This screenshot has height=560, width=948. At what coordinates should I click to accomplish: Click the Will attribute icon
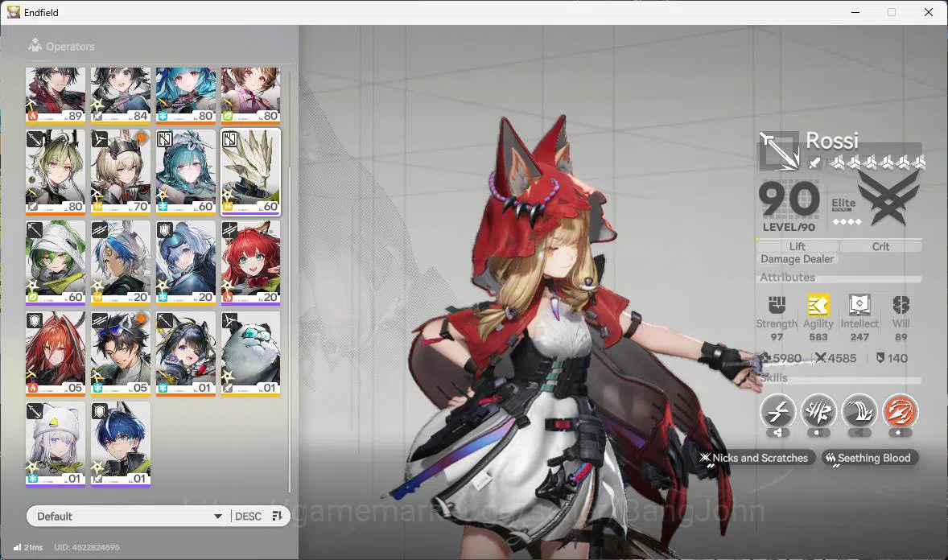pos(901,305)
